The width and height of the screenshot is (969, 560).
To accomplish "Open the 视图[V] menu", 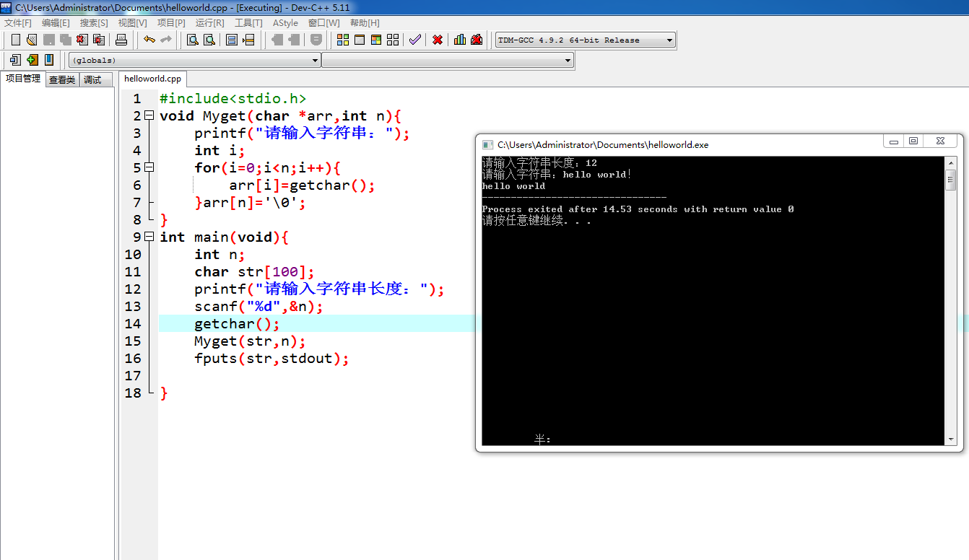I will click(133, 23).
